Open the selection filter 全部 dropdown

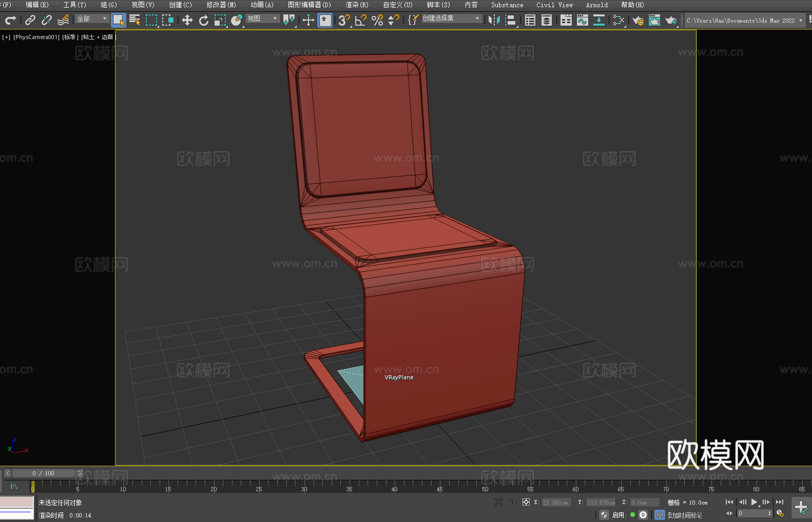click(x=92, y=18)
